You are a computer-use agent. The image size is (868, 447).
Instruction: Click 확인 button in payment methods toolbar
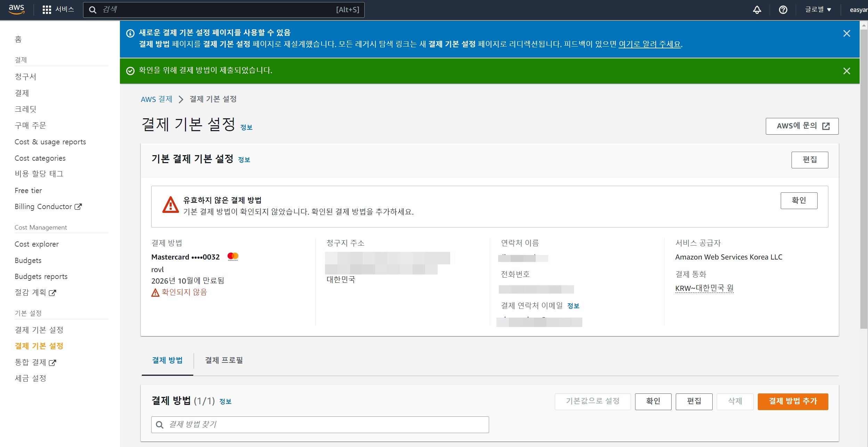pyautogui.click(x=653, y=401)
